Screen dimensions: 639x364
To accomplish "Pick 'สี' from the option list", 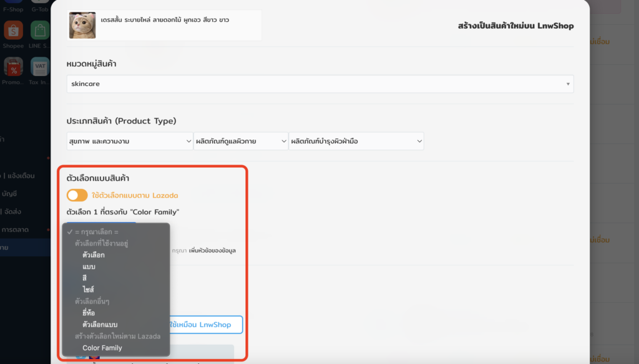I will (x=85, y=278).
